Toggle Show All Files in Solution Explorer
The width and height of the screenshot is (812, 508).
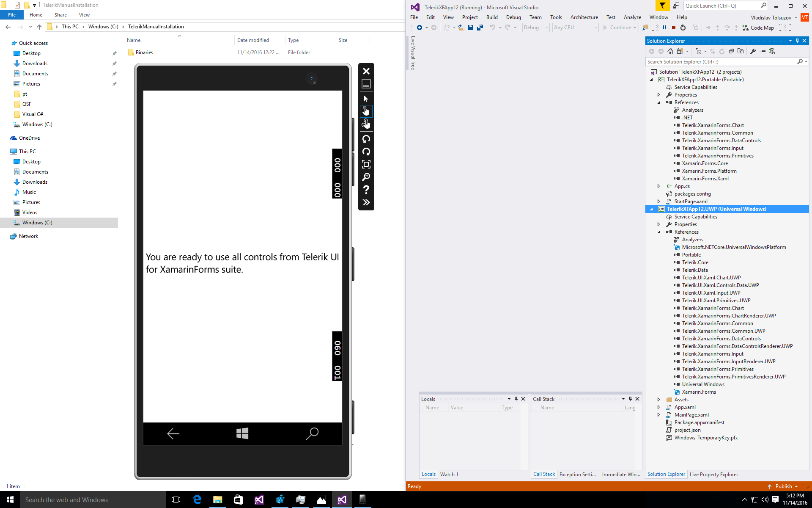coord(741,51)
